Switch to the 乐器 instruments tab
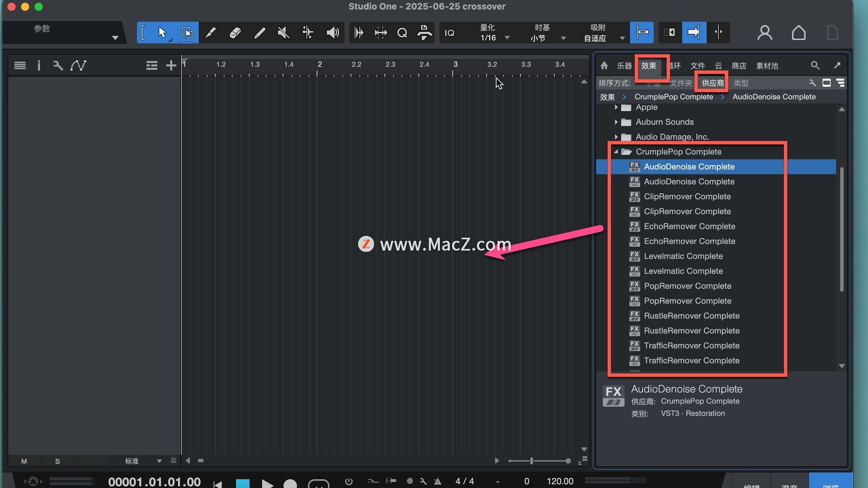Screen dimensions: 868x488 624,66
